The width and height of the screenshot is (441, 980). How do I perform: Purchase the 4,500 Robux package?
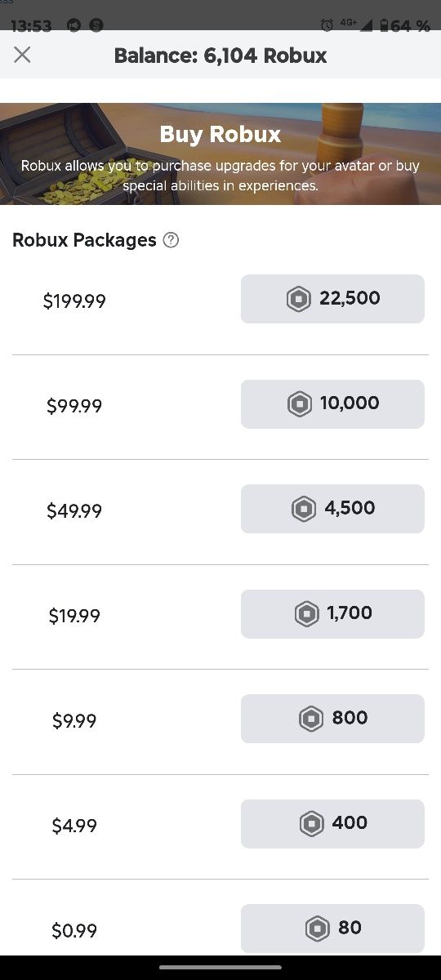tap(332, 509)
